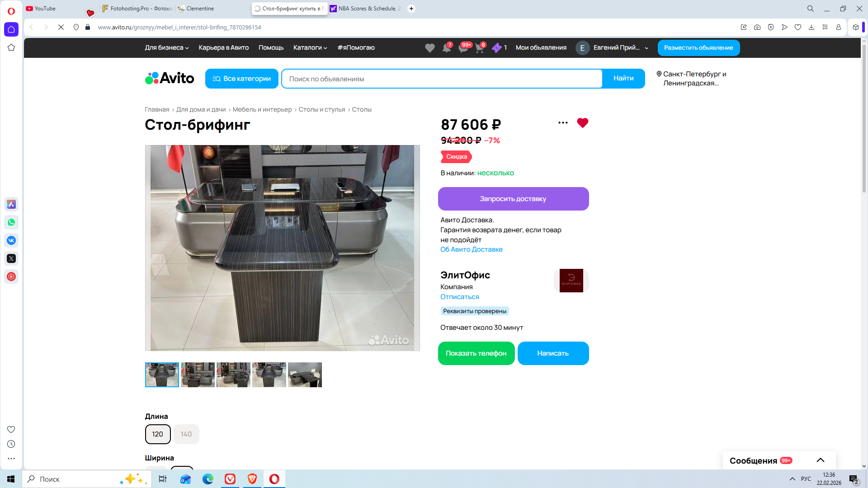Open VK in the Opera sidebar
Viewport: 868px width, 488px height.
pos(11,240)
